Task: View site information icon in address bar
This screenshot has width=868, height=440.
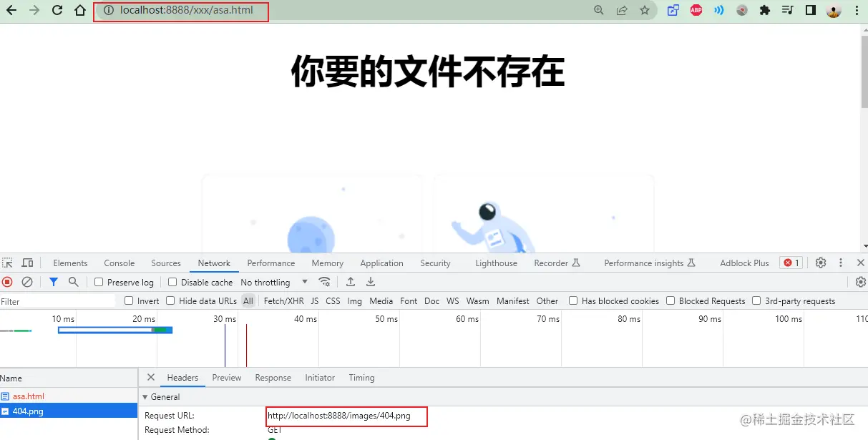Action: (x=109, y=11)
